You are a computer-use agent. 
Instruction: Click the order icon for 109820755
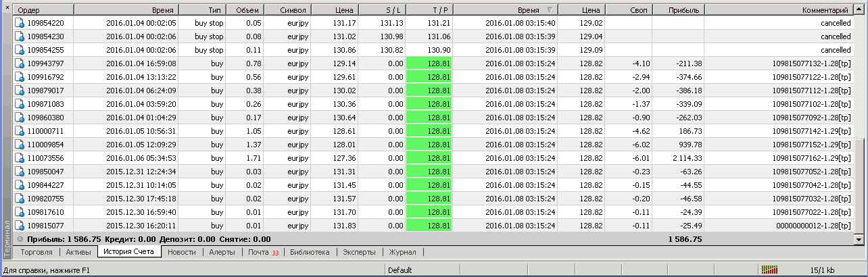[20, 199]
